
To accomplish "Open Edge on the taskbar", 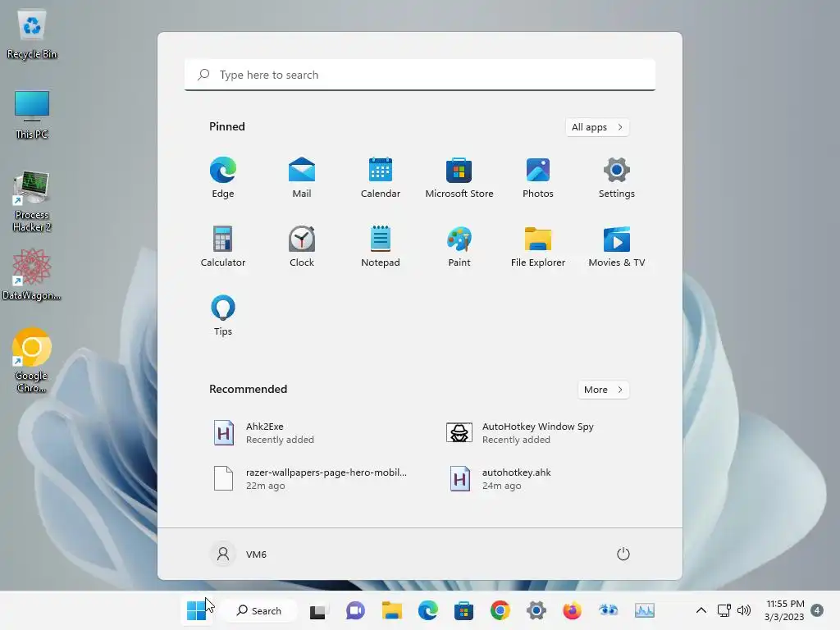I will click(427, 610).
